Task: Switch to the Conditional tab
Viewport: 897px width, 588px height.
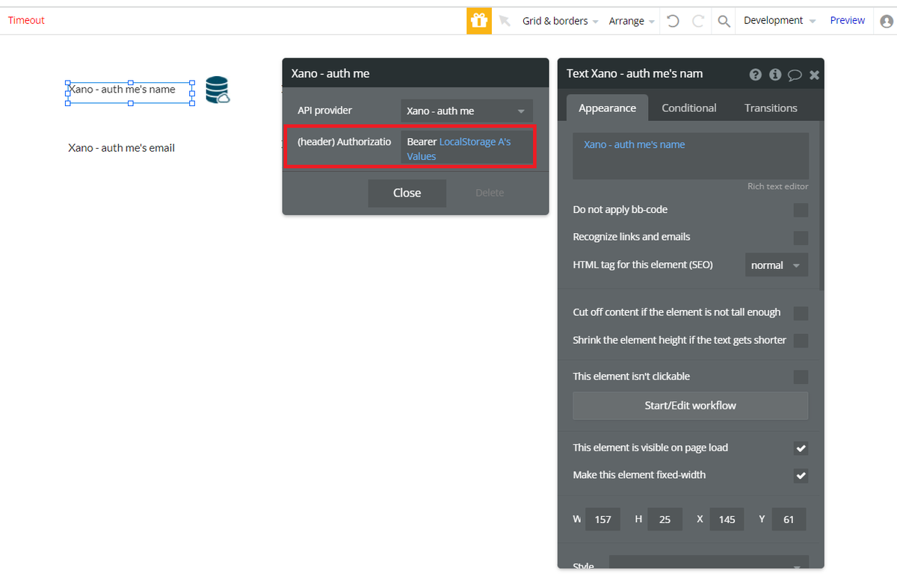Action: coord(689,108)
